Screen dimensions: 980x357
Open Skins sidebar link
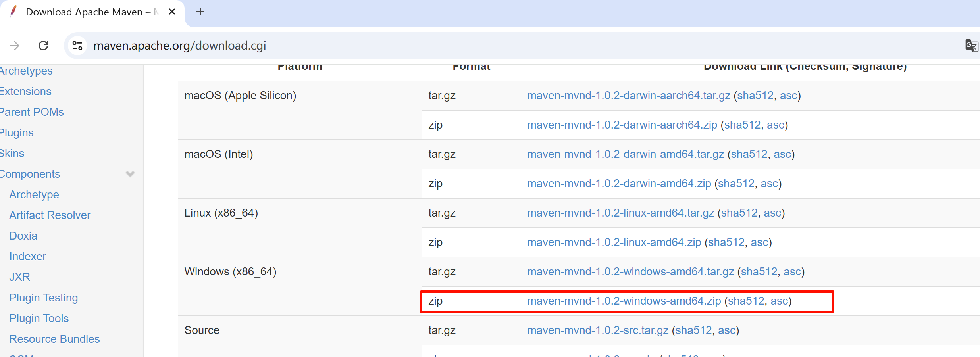[12, 153]
